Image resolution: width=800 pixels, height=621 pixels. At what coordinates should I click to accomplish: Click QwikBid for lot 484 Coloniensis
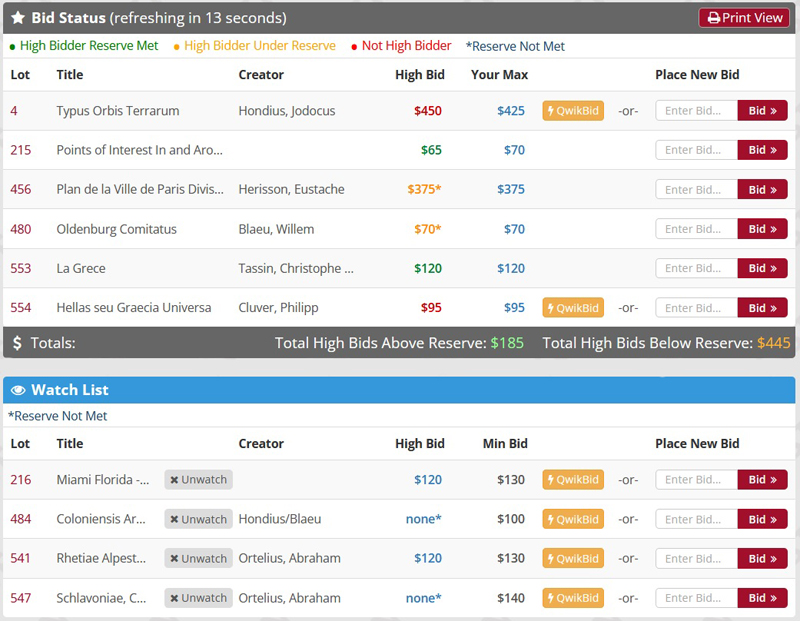point(574,519)
